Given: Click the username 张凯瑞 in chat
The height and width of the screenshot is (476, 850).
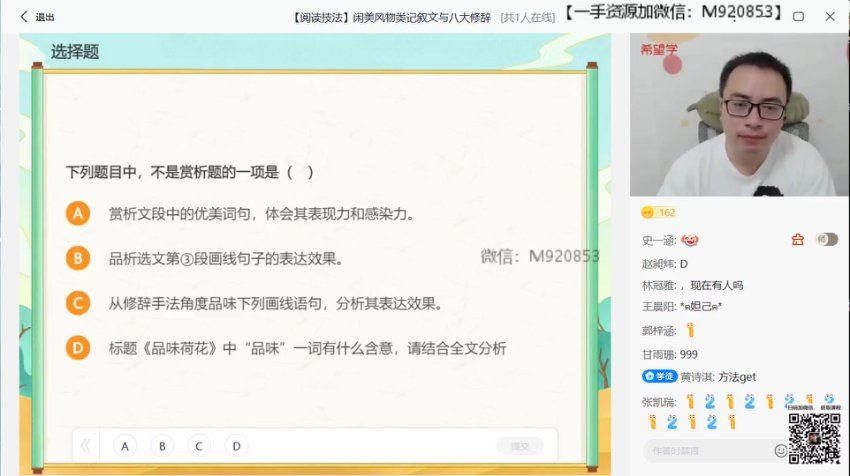Looking at the screenshot, I should coord(659,402).
